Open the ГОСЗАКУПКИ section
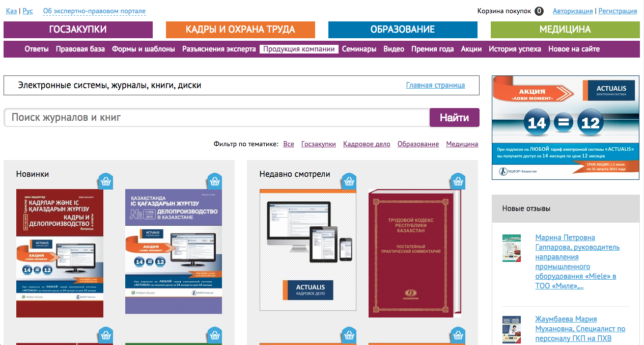Viewport: 644px width, 345px height. 78,30
